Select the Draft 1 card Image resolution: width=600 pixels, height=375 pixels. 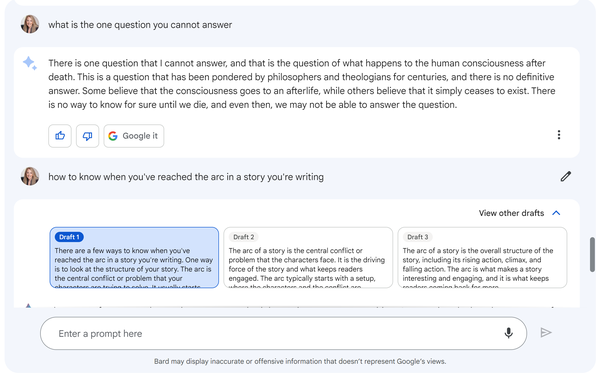(134, 258)
